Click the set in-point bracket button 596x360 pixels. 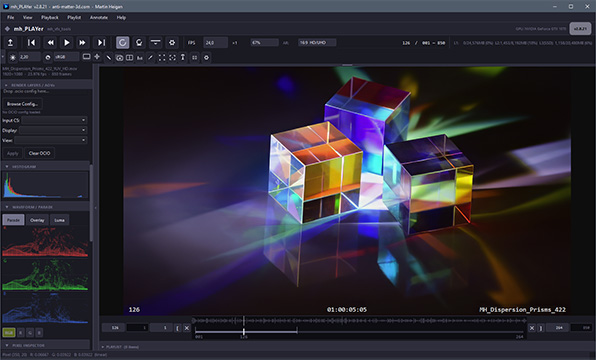click(178, 328)
